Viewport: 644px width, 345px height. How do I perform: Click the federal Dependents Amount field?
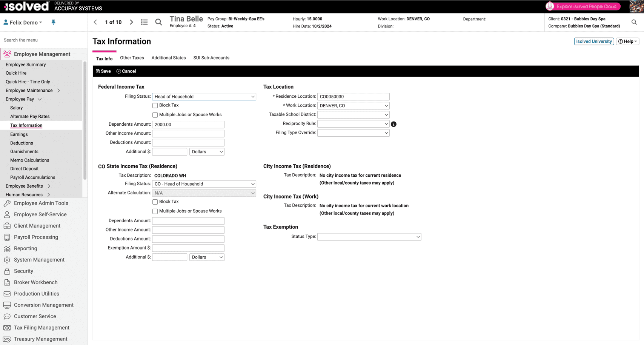(x=188, y=125)
